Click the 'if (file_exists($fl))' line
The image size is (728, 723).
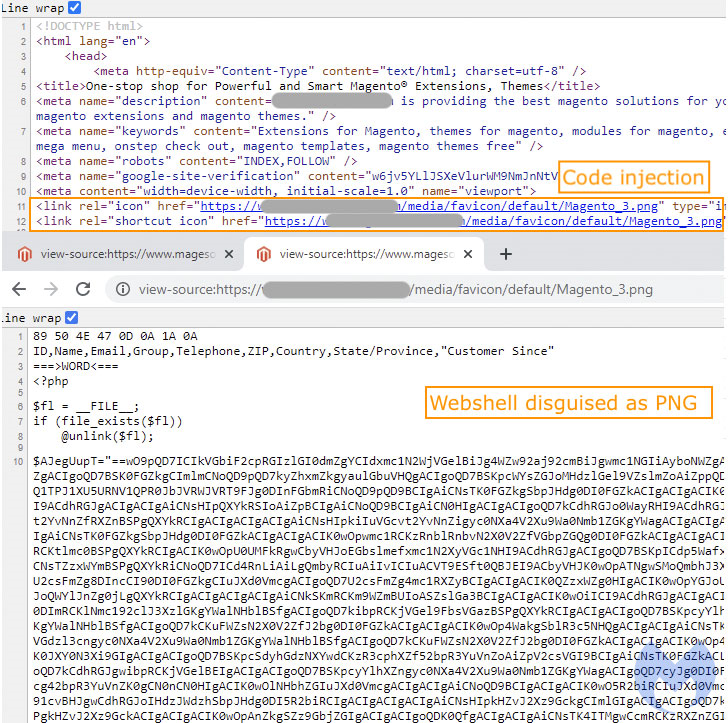(108, 421)
